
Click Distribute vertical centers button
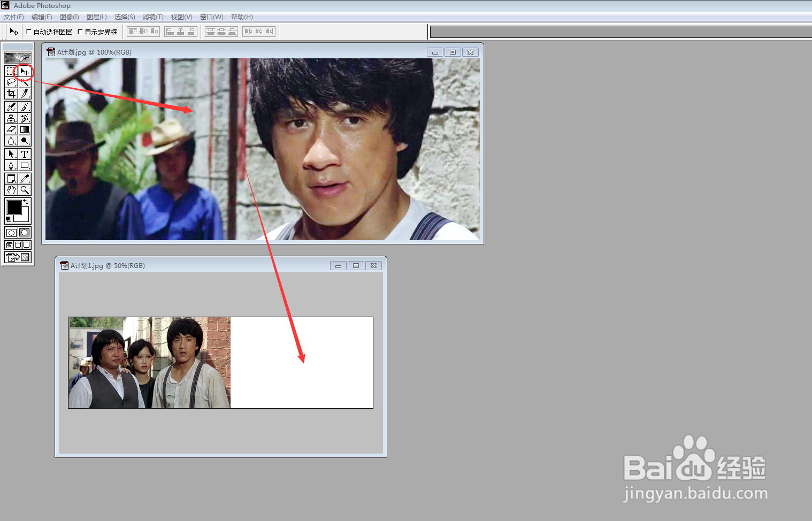click(221, 32)
